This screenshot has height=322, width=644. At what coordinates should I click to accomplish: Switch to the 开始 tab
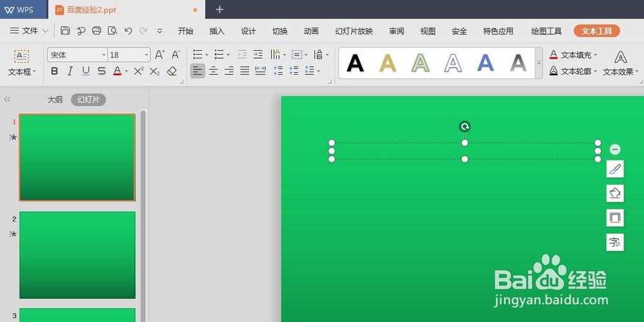click(185, 31)
